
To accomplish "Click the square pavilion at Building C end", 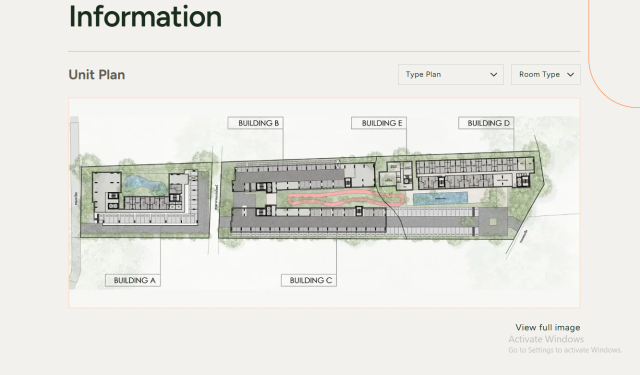I will pos(493,222).
